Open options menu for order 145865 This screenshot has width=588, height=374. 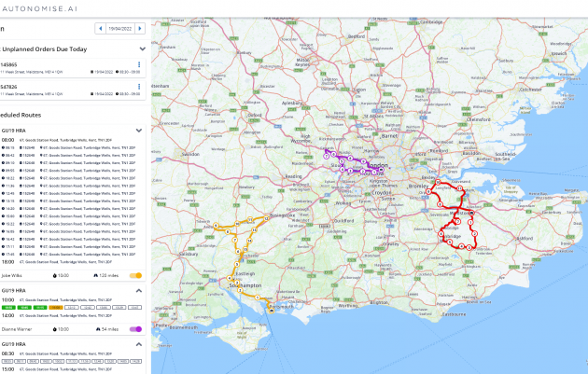(139, 64)
